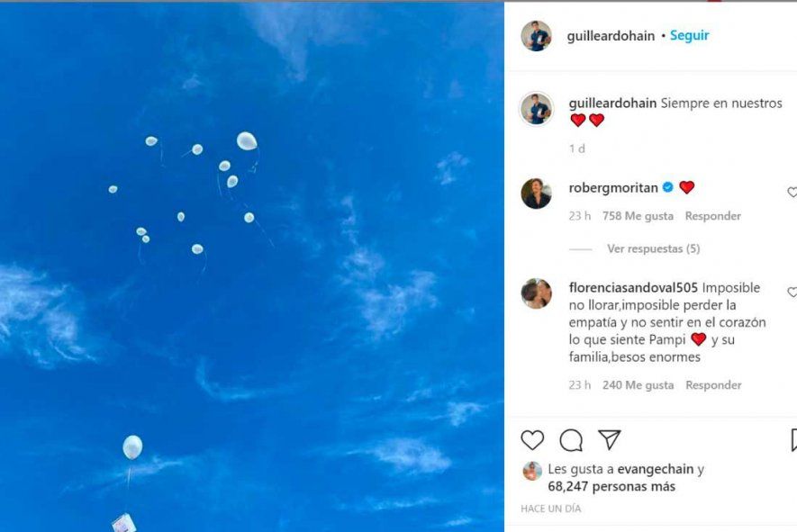797x532 pixels.
Task: Expand 'Ver respuestas (5)' replies
Action: 653,248
